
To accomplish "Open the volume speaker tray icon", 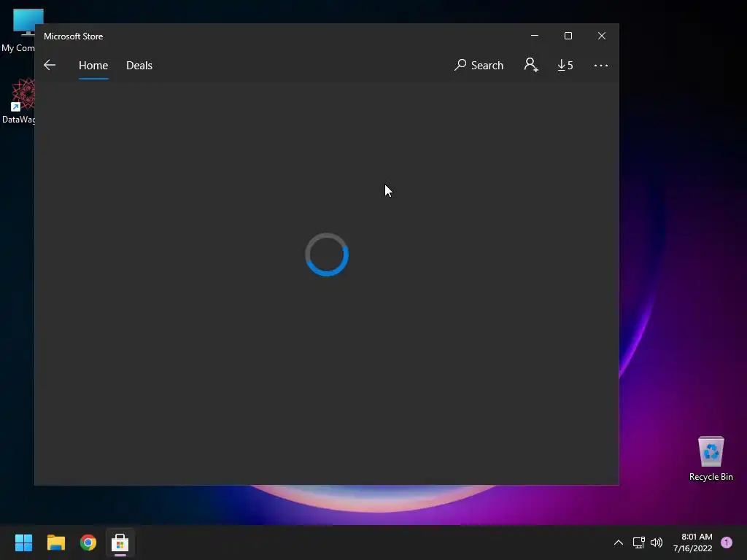I will [657, 542].
